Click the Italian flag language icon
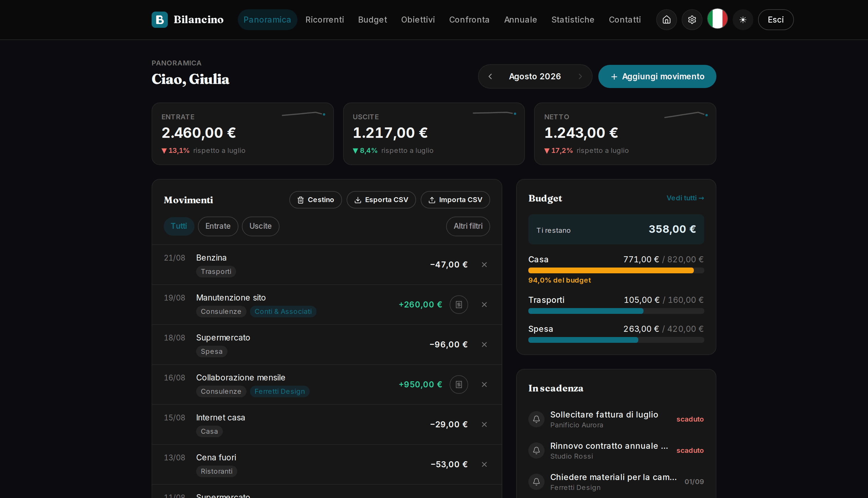The image size is (868, 498). point(717,19)
